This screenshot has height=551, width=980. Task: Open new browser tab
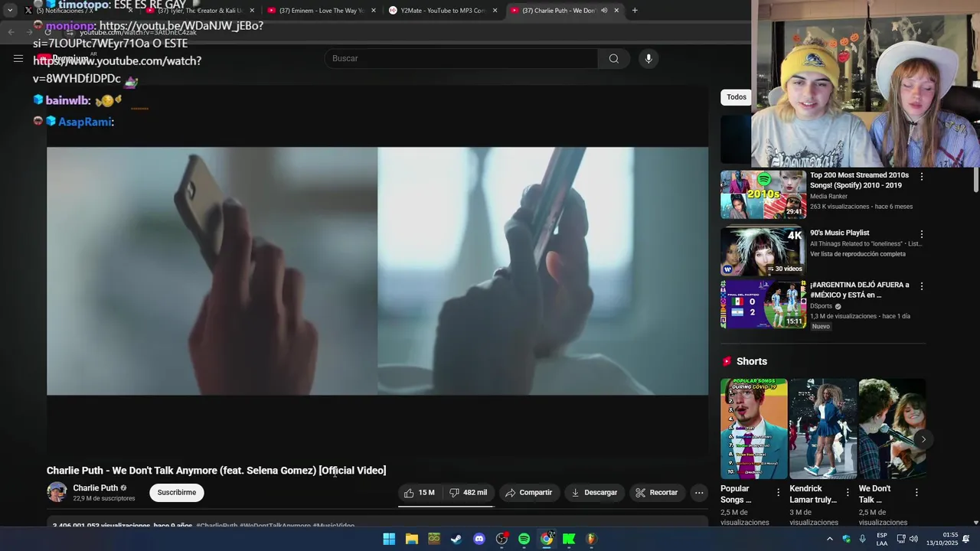635,11
